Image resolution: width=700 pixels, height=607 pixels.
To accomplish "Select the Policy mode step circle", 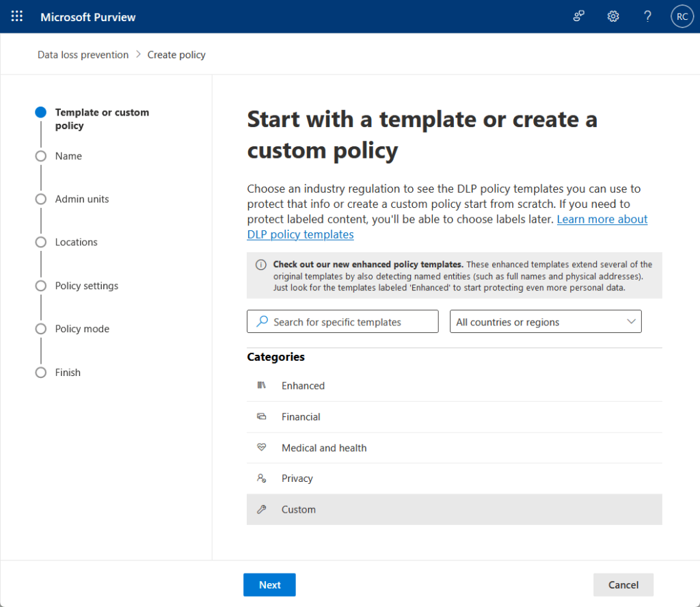I will coord(40,329).
